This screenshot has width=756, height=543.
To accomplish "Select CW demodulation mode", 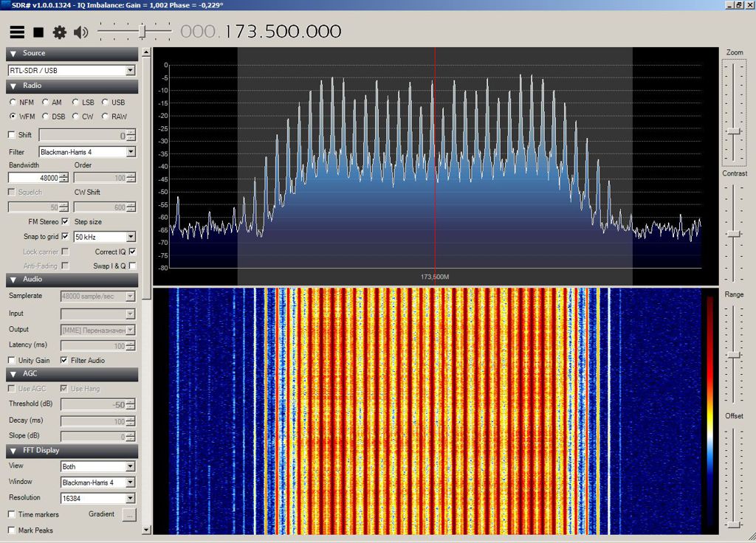I will (75, 116).
